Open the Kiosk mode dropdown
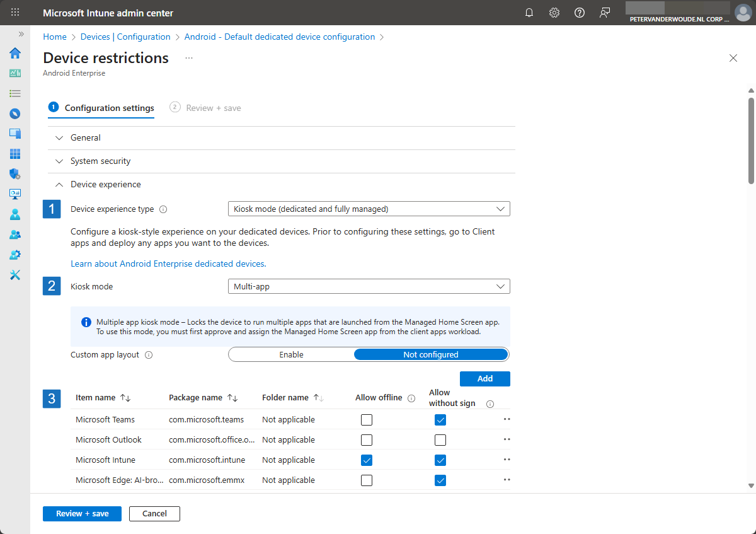 coord(369,286)
